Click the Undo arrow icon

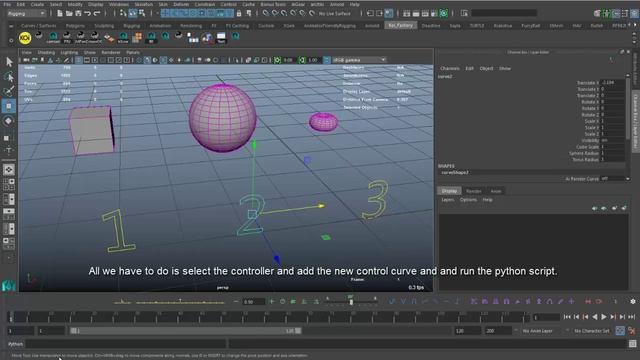click(87, 13)
